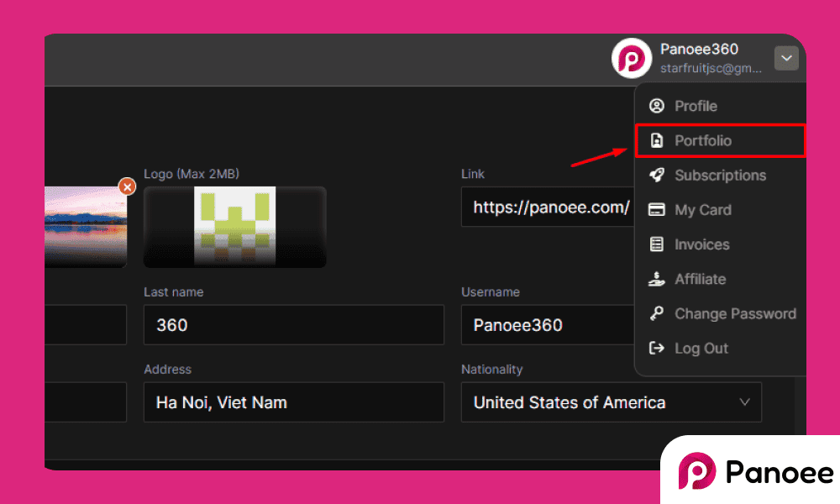Click the Portfolio document icon
This screenshot has width=840, height=504.
(657, 141)
